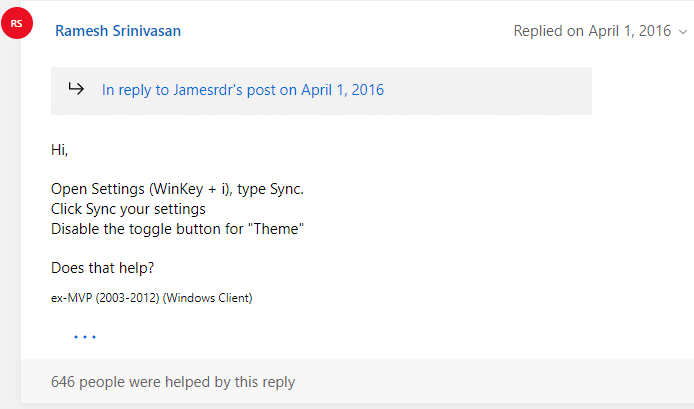This screenshot has height=409, width=694.
Task: Click the 'Disable the toggle button' sentence
Action: pos(177,229)
